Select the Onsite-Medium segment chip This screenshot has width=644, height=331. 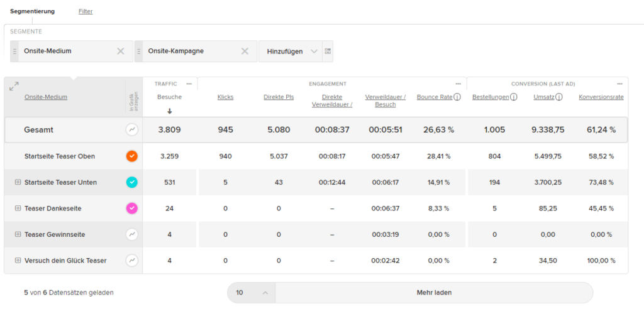point(72,52)
